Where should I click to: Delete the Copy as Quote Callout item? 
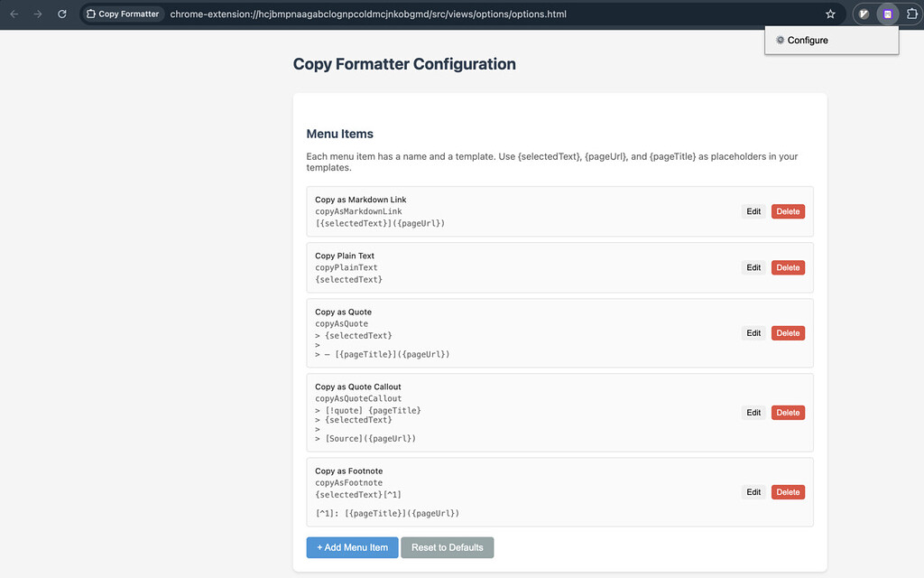point(787,412)
